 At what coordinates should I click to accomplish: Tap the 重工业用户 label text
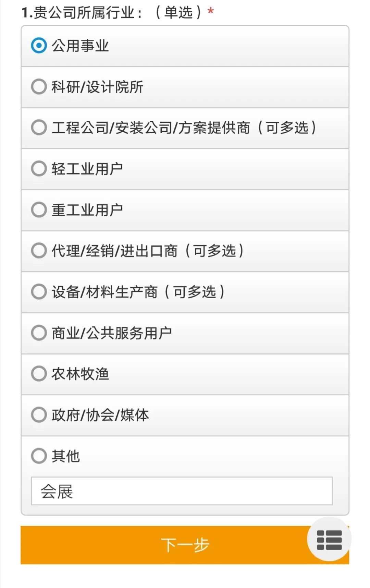[87, 210]
